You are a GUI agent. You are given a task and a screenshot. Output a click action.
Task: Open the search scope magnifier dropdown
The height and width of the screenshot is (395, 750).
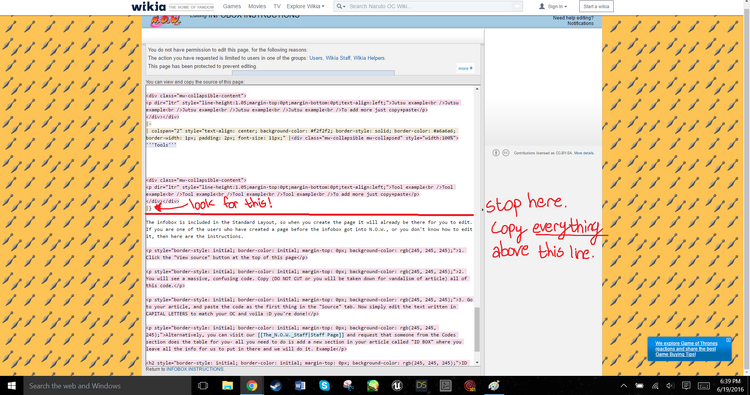pyautogui.click(x=341, y=6)
